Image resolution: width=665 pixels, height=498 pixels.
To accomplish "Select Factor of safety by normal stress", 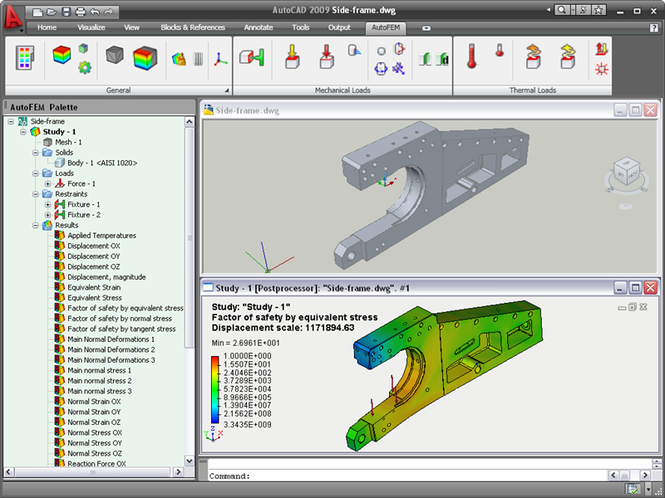I will click(120, 319).
